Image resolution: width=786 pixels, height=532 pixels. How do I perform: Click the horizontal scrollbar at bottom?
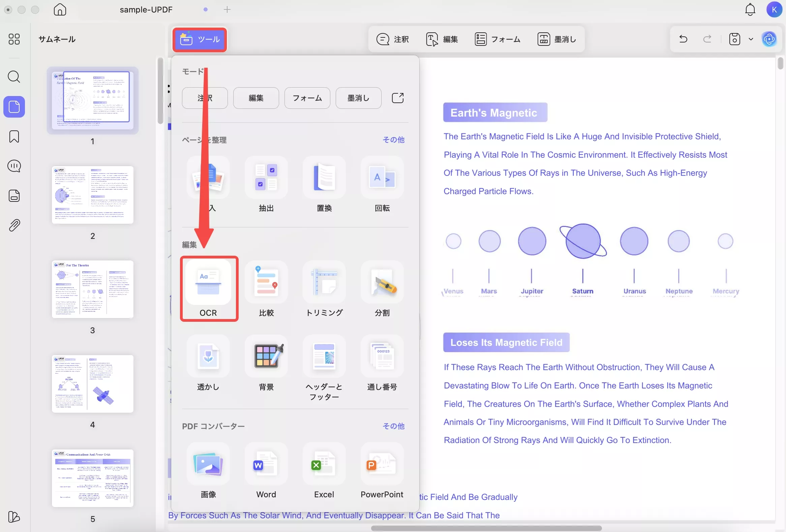pos(486,528)
